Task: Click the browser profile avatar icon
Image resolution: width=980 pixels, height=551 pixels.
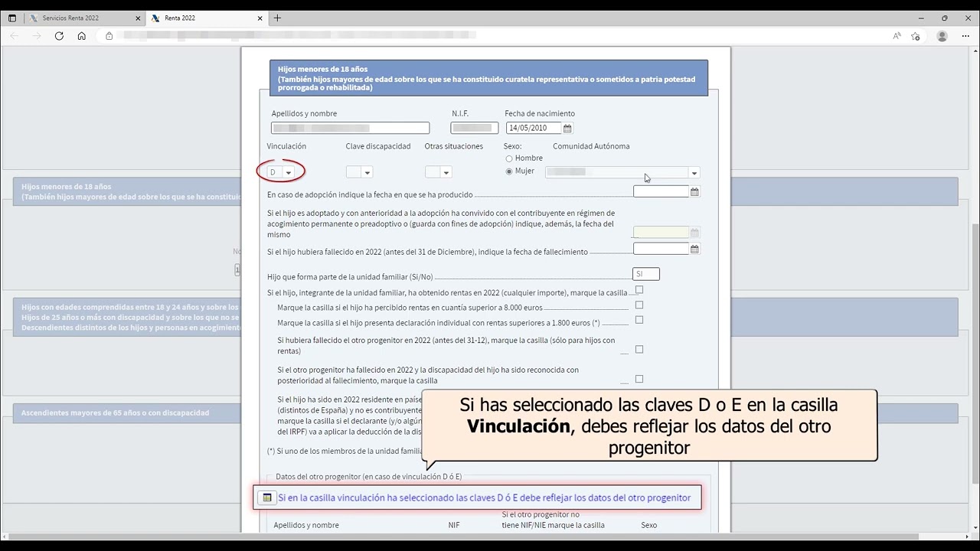Action: pos(942,36)
